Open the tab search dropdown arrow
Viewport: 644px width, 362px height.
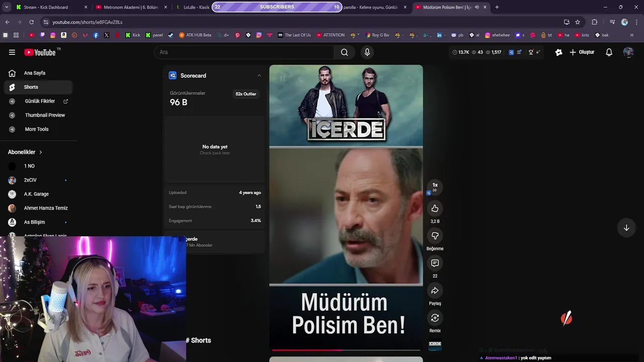point(7,7)
